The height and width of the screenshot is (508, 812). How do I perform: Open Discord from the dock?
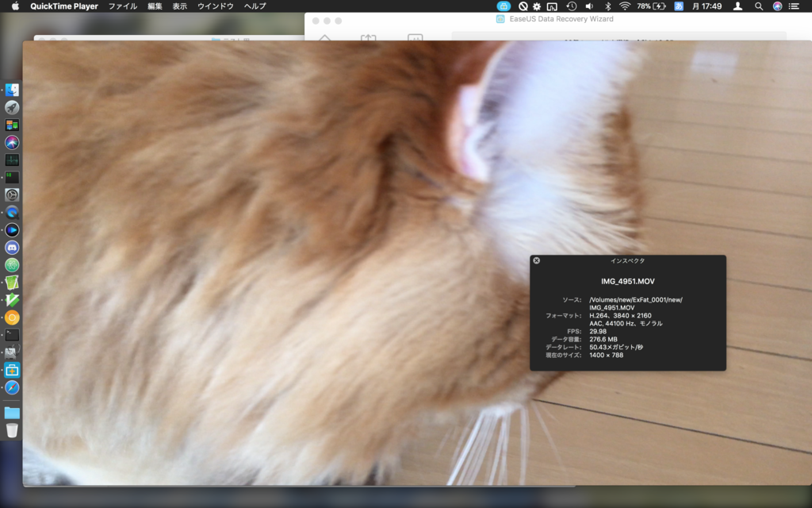click(12, 248)
